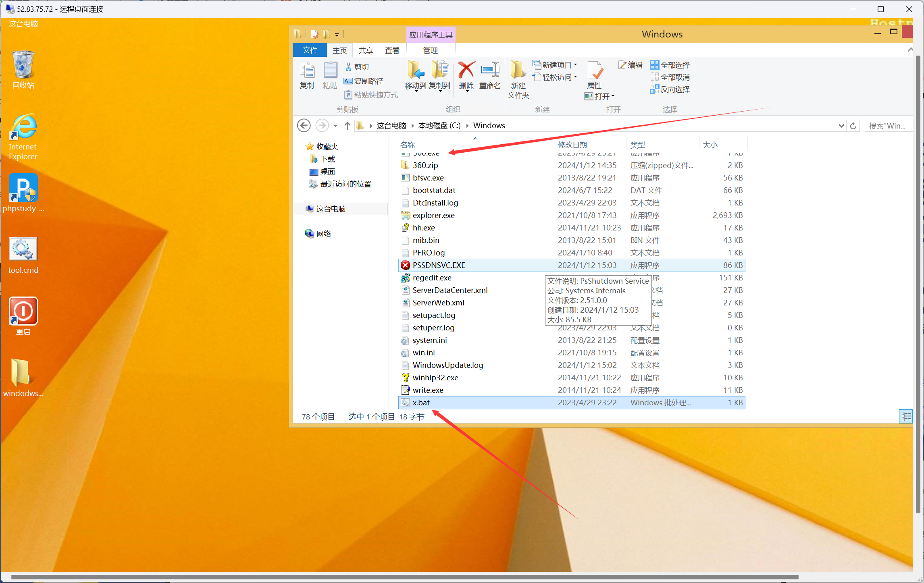The width and height of the screenshot is (924, 583).
Task: Click the search Windows input box
Action: [x=887, y=126]
